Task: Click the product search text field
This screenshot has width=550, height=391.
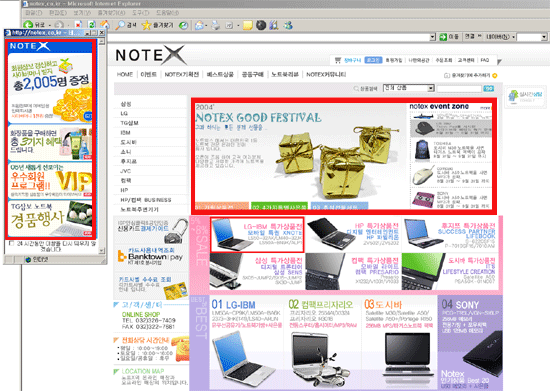Action: [459, 88]
